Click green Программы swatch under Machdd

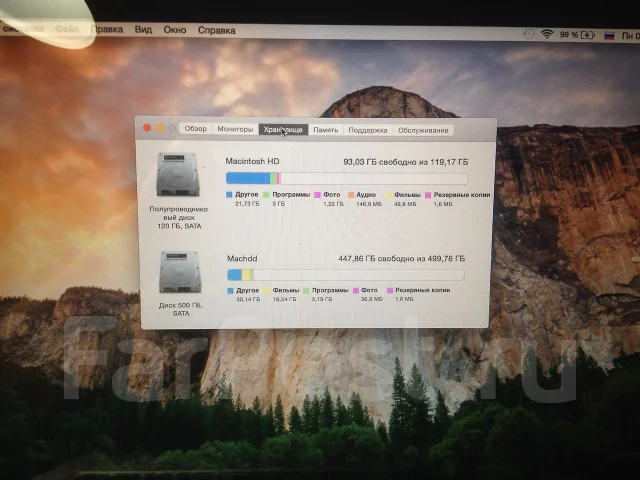point(306,291)
